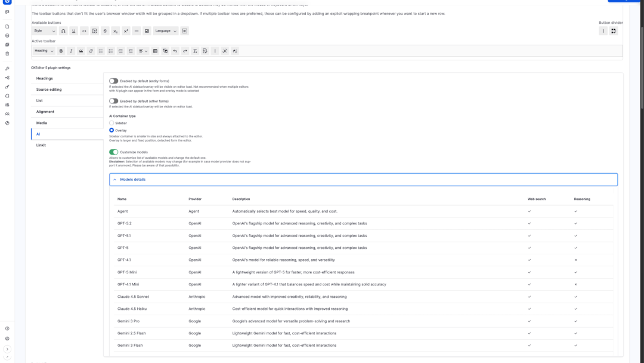
Task: Select the AI plugin settings tab
Action: coord(67,134)
